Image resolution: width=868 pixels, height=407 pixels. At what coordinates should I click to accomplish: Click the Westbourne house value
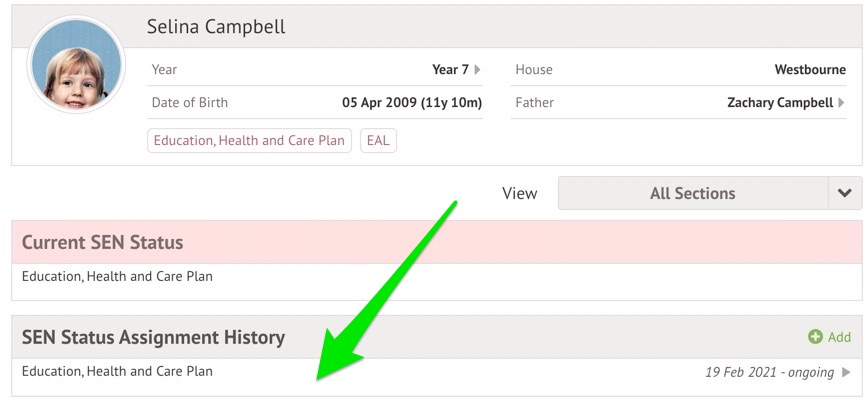[x=810, y=70]
